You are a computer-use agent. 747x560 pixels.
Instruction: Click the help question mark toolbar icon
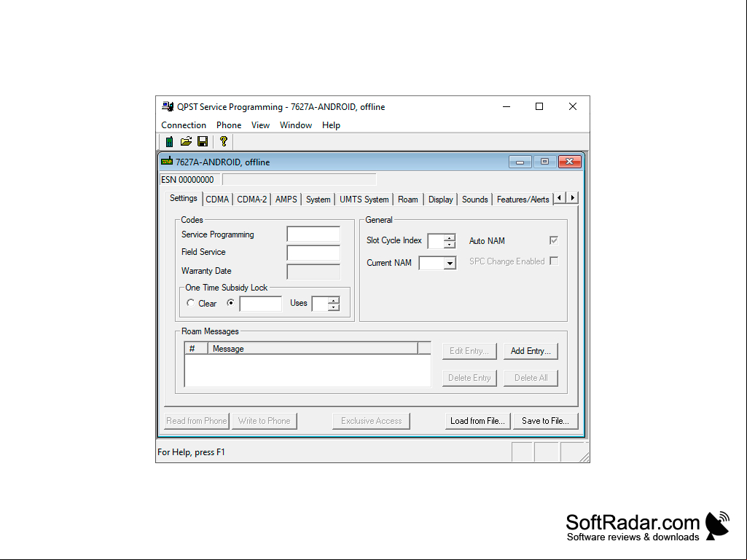(x=224, y=141)
